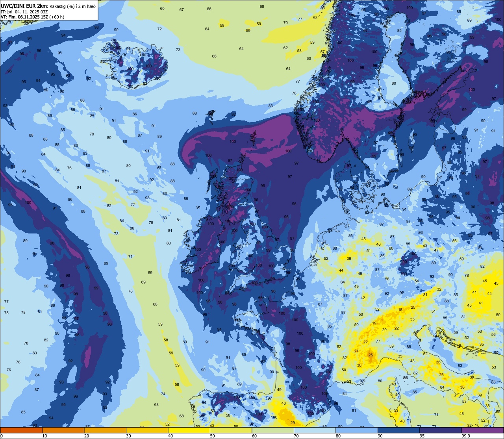Click the humidity value '48' on the map

pos(461,413)
